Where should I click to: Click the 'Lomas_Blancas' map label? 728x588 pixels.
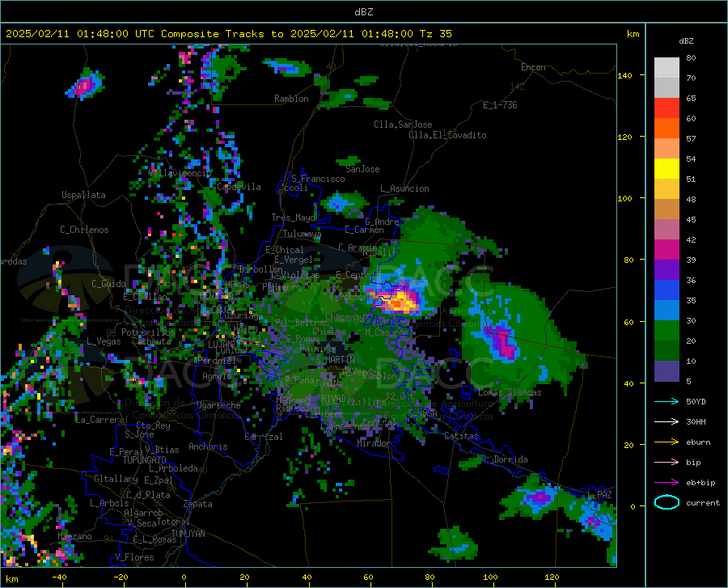click(x=510, y=392)
